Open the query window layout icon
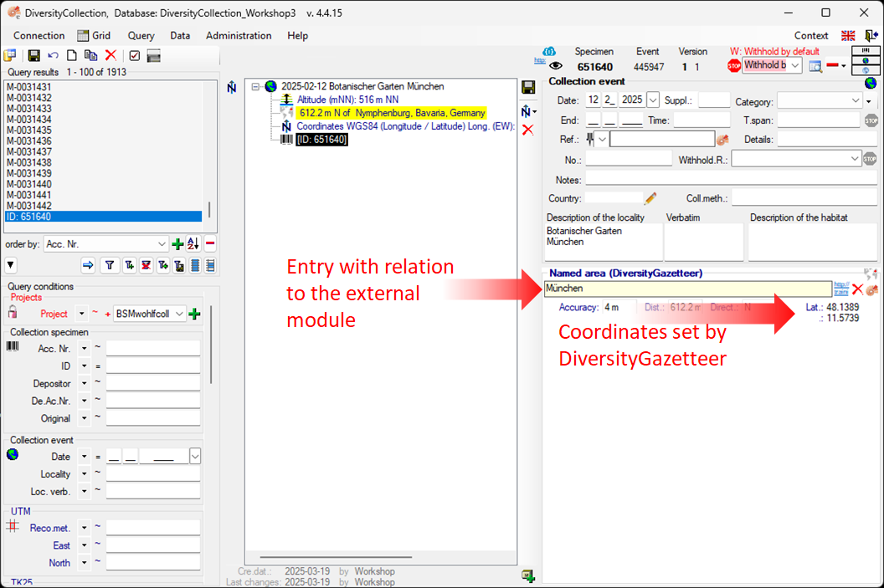The height and width of the screenshot is (588, 884). [x=10, y=55]
